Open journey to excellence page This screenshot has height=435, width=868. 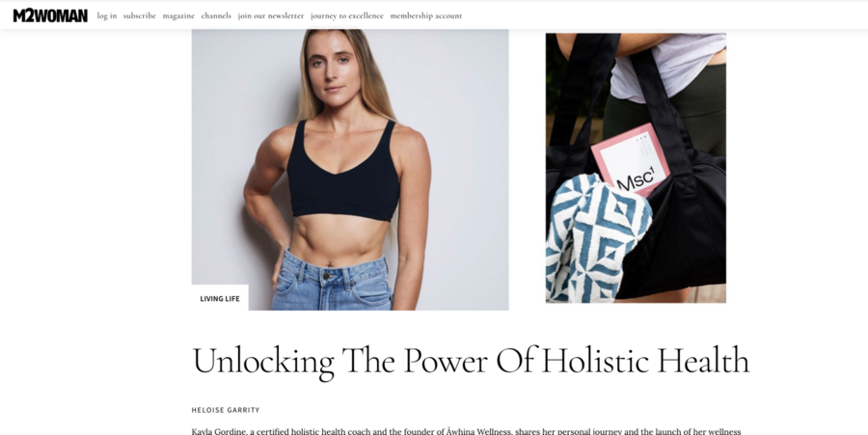[347, 15]
